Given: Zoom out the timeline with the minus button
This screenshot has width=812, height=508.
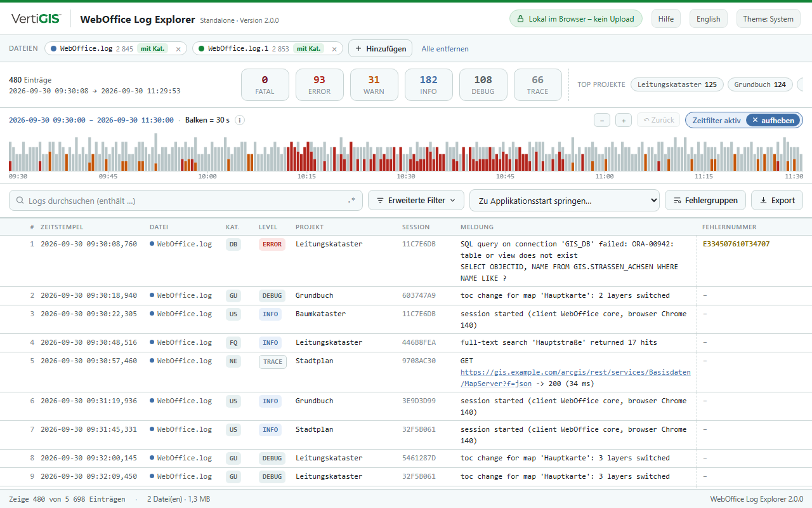Looking at the screenshot, I should pyautogui.click(x=602, y=120).
